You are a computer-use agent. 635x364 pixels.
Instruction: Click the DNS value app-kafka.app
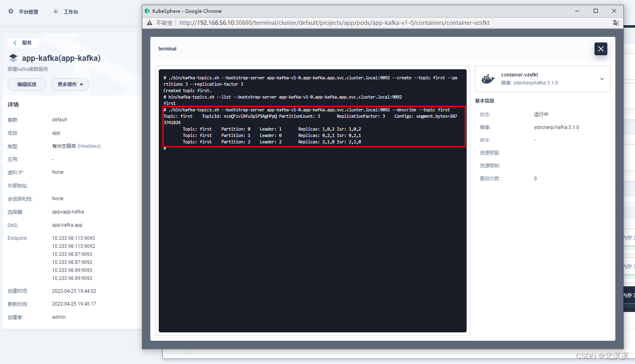(x=67, y=225)
